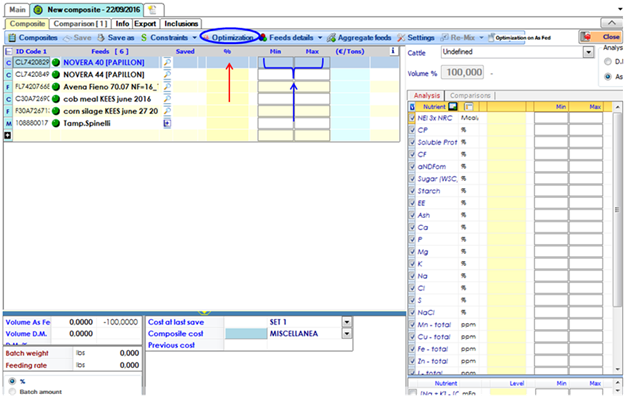Click the nutrient list scrollbar up arrow
Screen dimensions: 625x397
[x=617, y=107]
